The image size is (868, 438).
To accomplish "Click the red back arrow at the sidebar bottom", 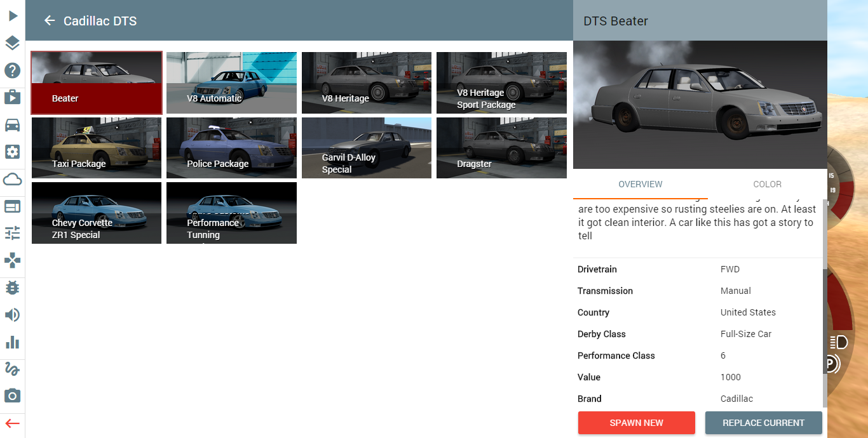I will (12, 423).
